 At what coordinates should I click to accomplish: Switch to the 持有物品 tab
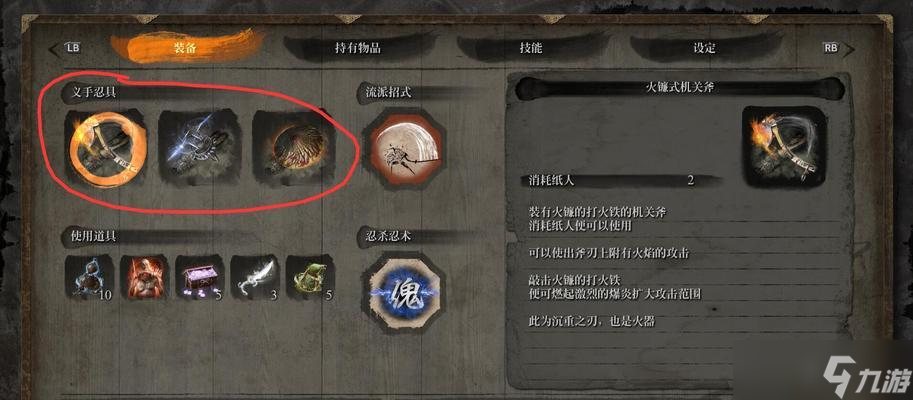[358, 48]
